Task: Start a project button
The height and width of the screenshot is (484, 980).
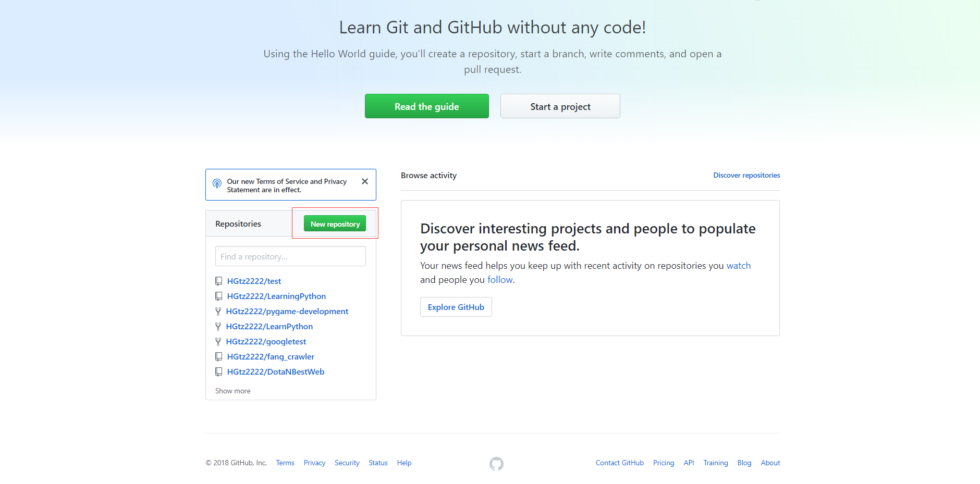Action: [560, 106]
